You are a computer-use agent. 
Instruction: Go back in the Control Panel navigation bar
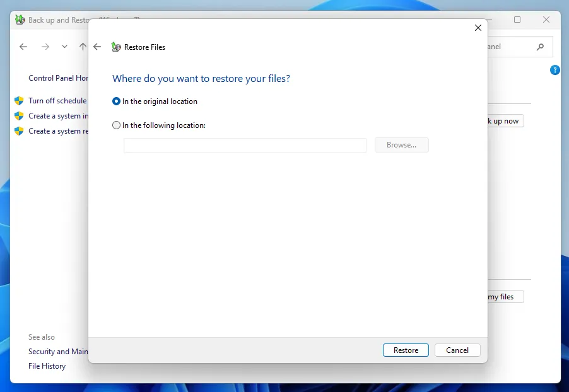coord(23,47)
